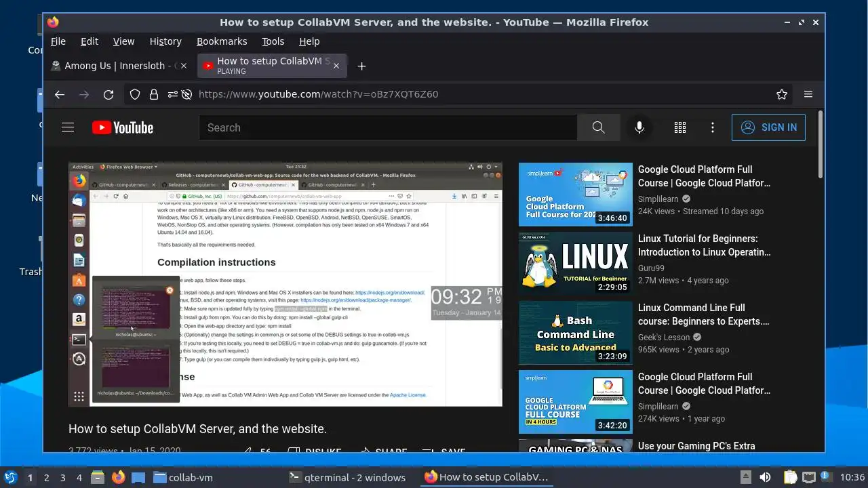Open the Firefox application menu
Screen dimensions: 868x488
(x=808, y=94)
